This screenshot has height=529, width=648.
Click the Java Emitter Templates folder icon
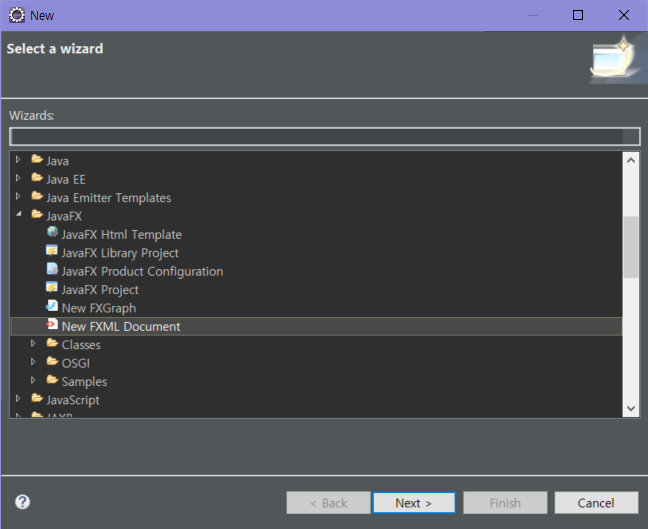point(37,196)
